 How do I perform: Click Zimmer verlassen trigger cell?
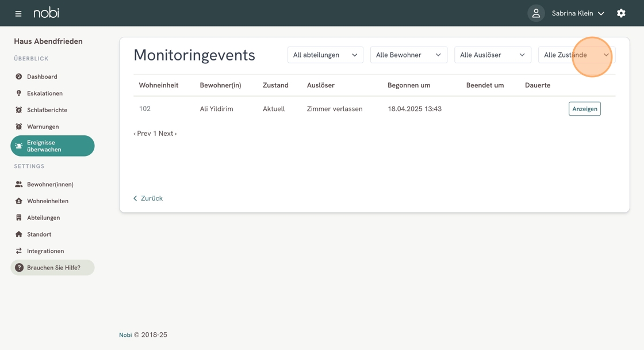tap(335, 109)
